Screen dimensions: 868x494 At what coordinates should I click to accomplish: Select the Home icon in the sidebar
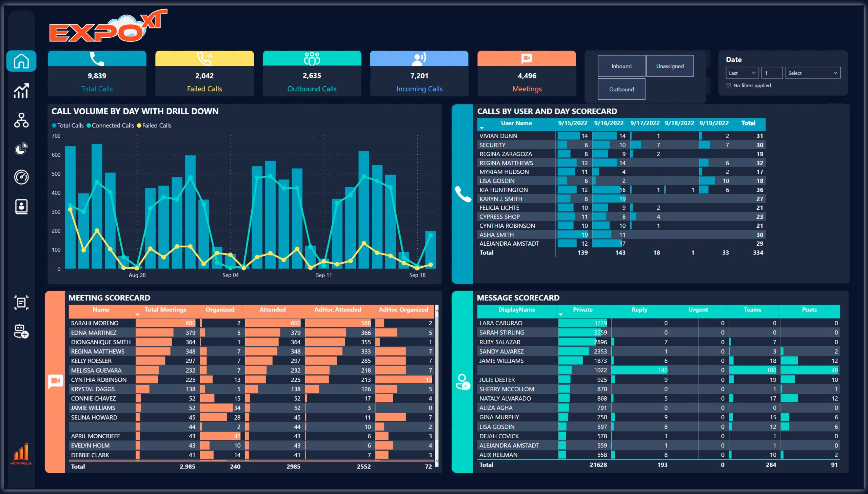(x=21, y=61)
